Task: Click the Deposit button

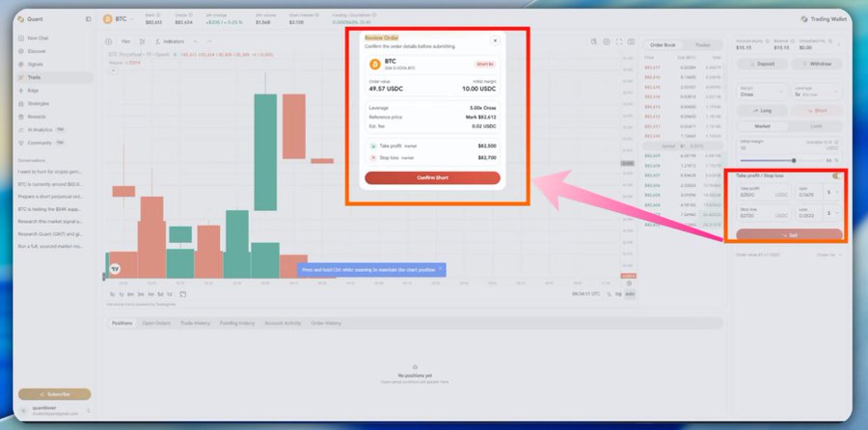Action: pos(762,64)
